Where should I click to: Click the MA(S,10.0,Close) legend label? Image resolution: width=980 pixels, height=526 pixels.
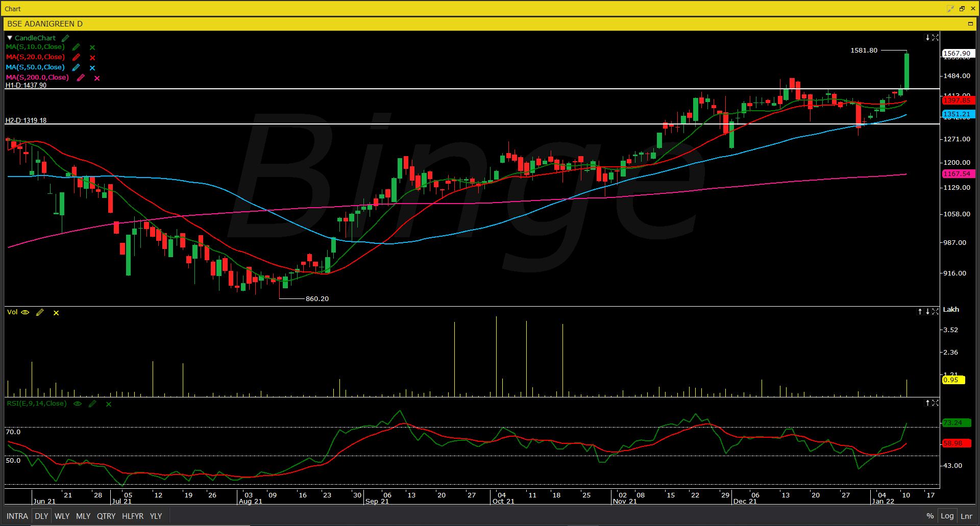pyautogui.click(x=35, y=47)
